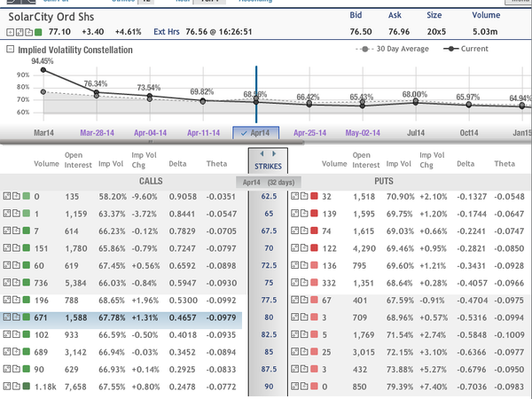
Task: Open chart icon for the 75 call row
Action: (7, 283)
